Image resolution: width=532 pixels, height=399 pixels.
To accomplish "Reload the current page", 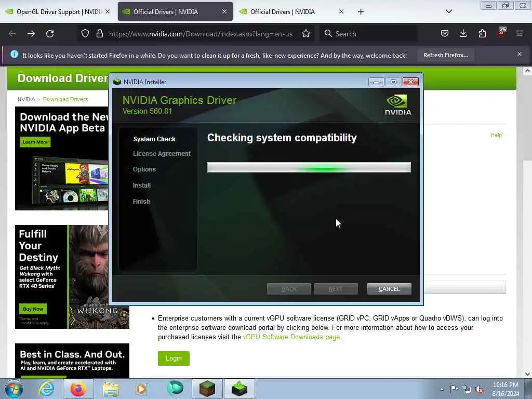I will [50, 34].
